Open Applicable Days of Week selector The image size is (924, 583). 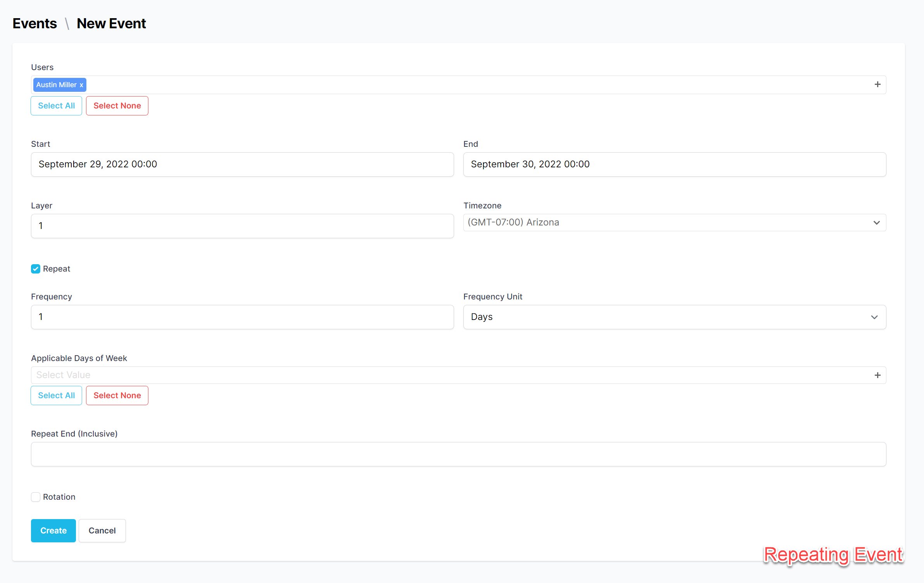point(449,375)
